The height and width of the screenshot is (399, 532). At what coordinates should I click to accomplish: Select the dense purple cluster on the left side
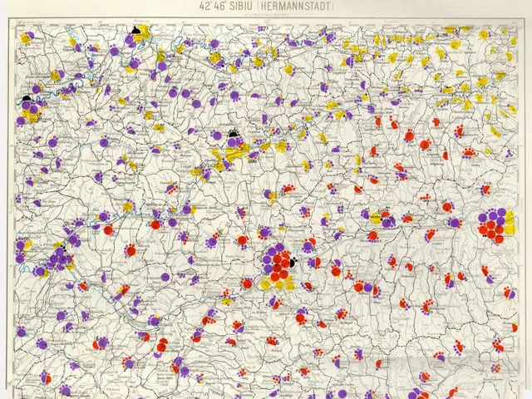coord(57,260)
